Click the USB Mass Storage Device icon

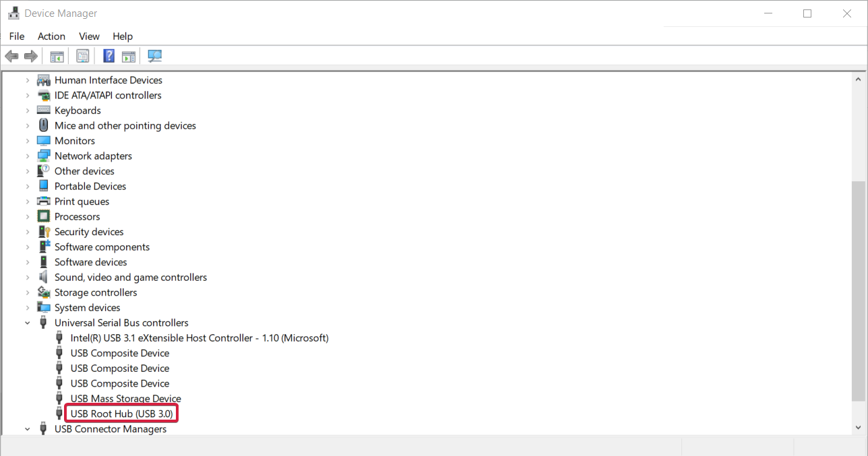pos(60,399)
